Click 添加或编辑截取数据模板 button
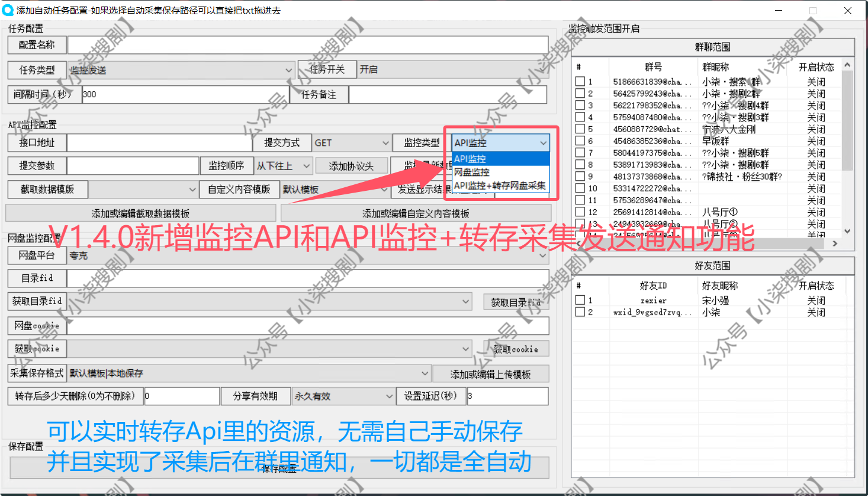The width and height of the screenshot is (868, 496). click(x=141, y=213)
